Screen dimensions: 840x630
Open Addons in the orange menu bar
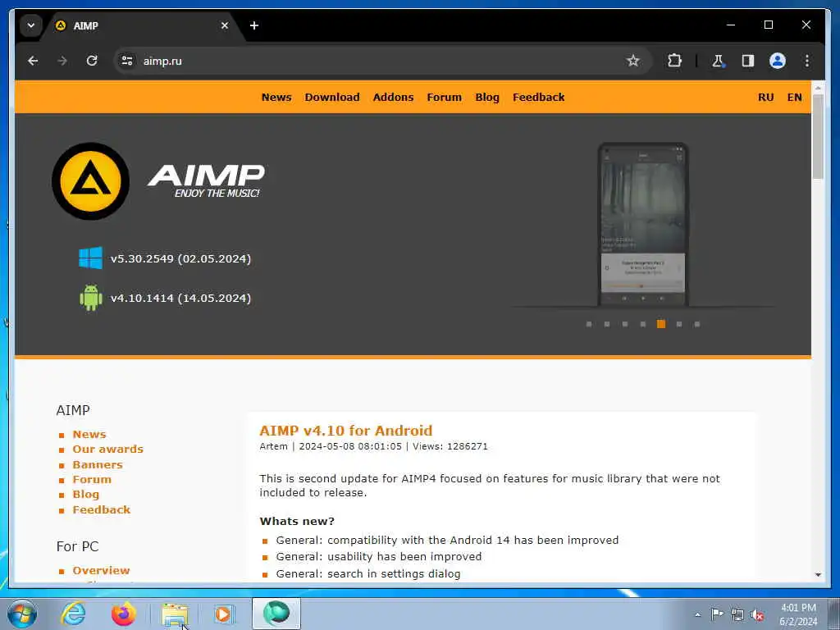(x=393, y=98)
